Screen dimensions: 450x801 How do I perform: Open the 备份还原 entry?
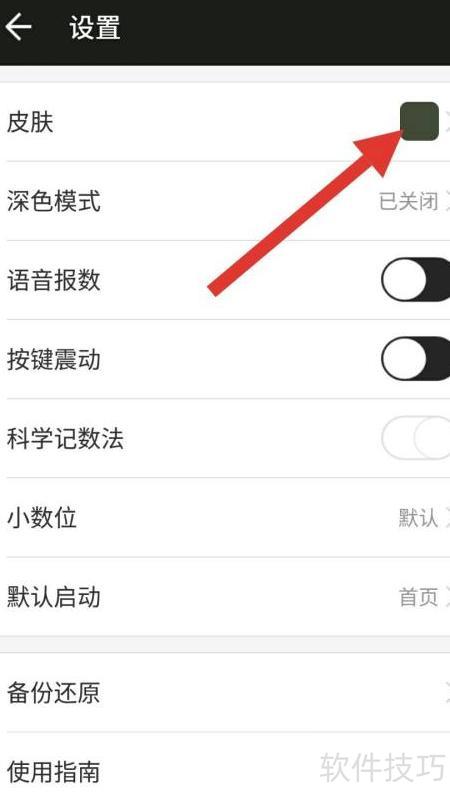tap(225, 692)
